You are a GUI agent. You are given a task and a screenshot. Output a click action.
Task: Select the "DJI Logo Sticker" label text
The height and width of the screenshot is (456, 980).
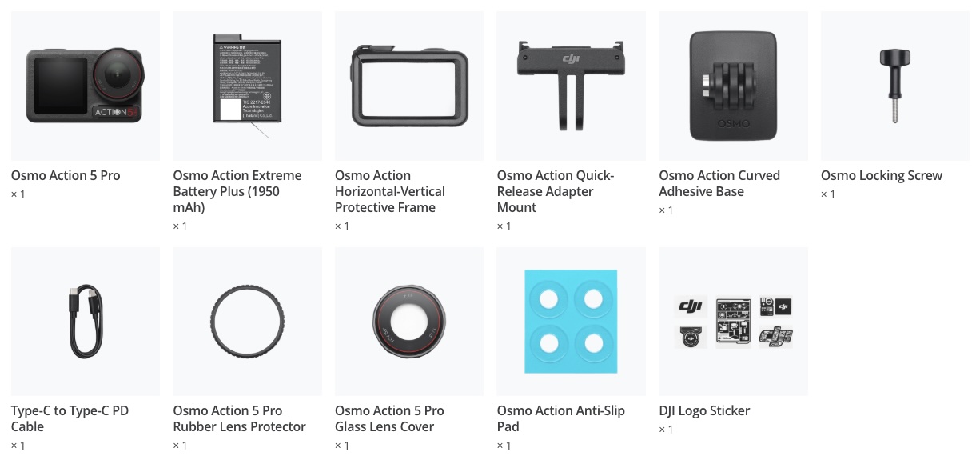tap(704, 410)
